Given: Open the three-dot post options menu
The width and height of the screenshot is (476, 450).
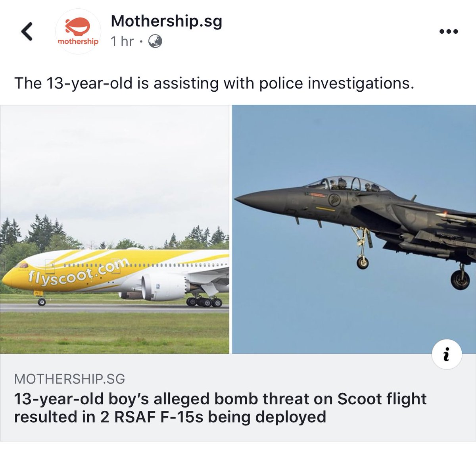Looking at the screenshot, I should click(x=449, y=32).
